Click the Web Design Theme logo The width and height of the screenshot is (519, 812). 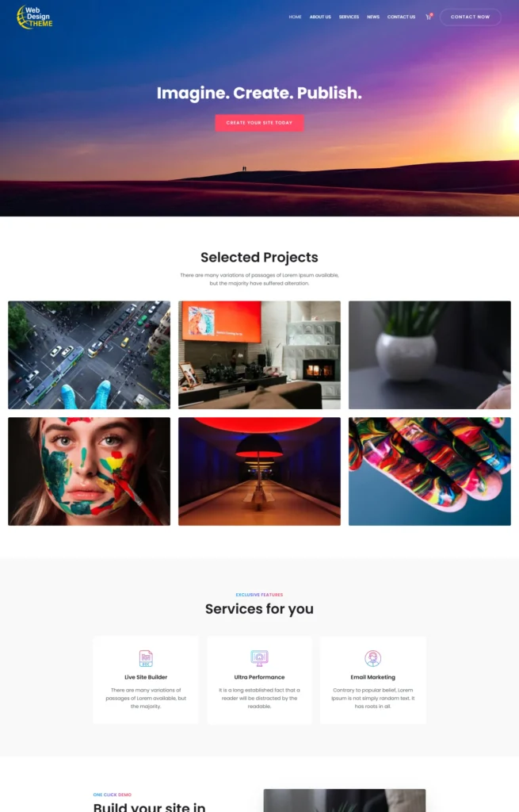pos(34,17)
